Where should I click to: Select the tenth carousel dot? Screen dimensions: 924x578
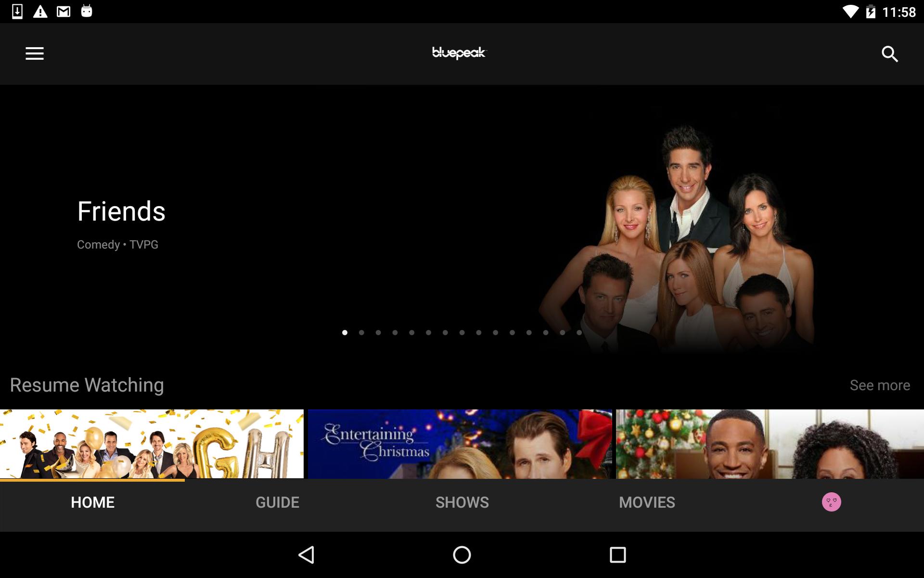click(495, 332)
